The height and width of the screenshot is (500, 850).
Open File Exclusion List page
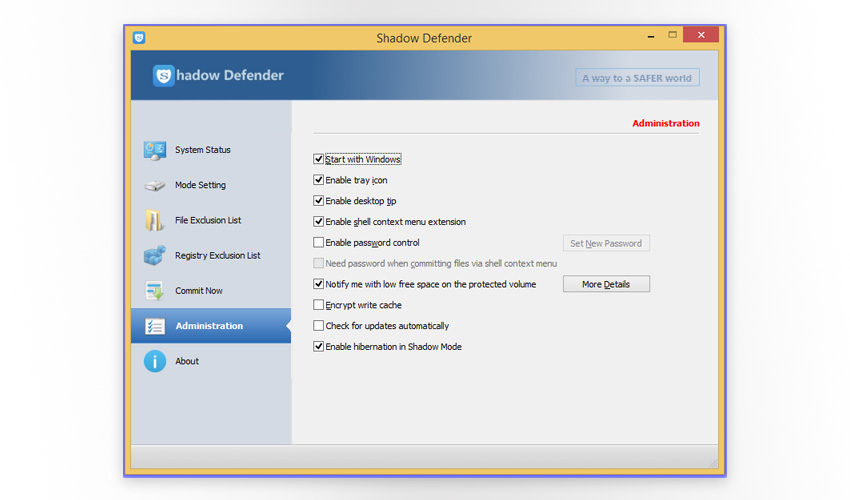[208, 220]
